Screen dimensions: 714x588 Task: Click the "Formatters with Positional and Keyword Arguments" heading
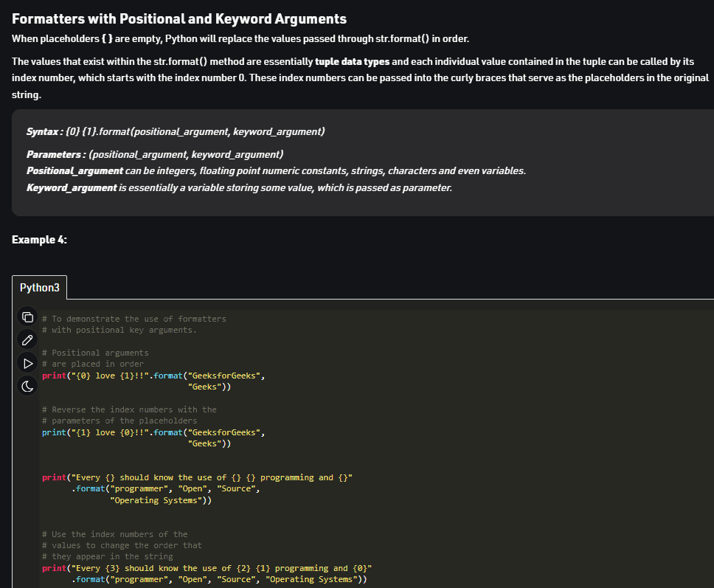click(x=179, y=18)
